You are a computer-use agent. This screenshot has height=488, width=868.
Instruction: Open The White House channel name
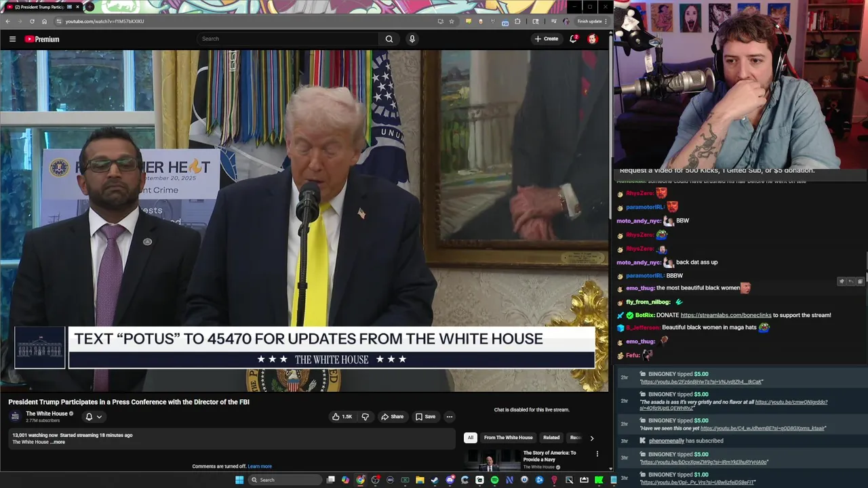click(x=47, y=413)
